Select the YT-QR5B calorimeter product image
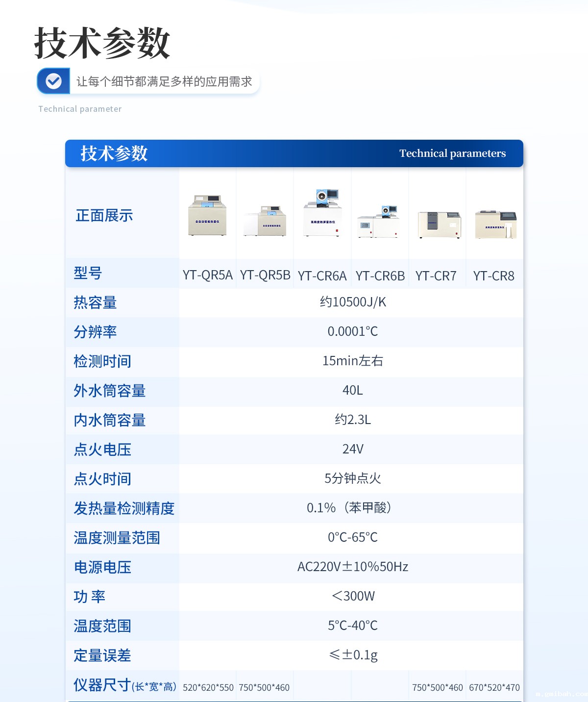The height and width of the screenshot is (702, 588). (x=265, y=221)
